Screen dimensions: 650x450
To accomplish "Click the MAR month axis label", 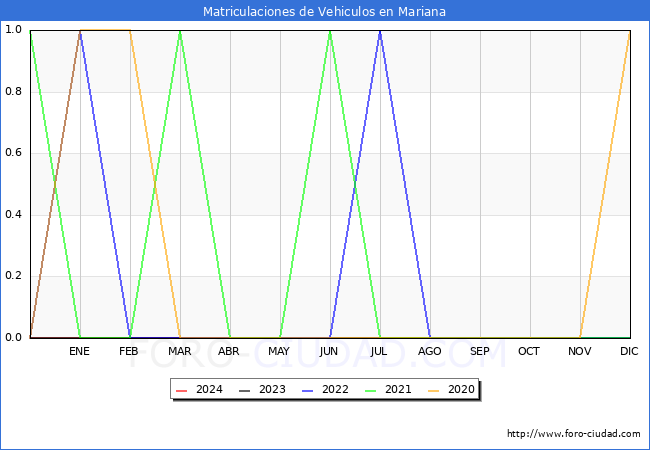I will pyautogui.click(x=179, y=351).
